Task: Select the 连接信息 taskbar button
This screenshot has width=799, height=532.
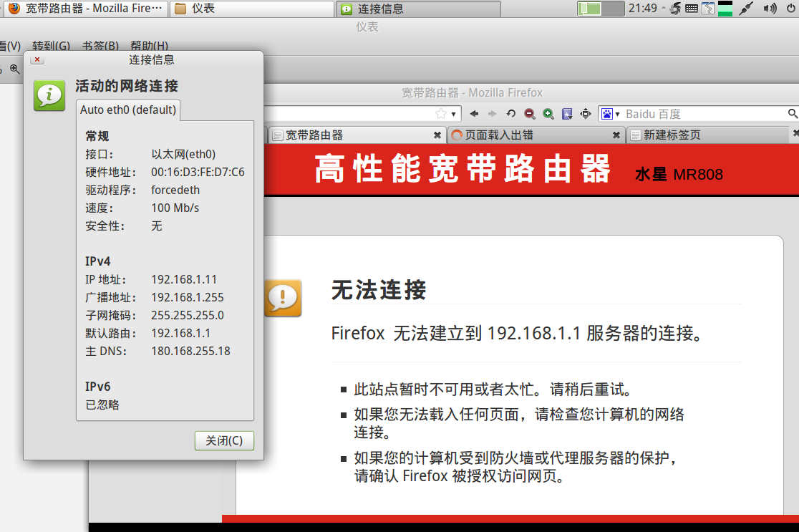Action: (x=418, y=9)
